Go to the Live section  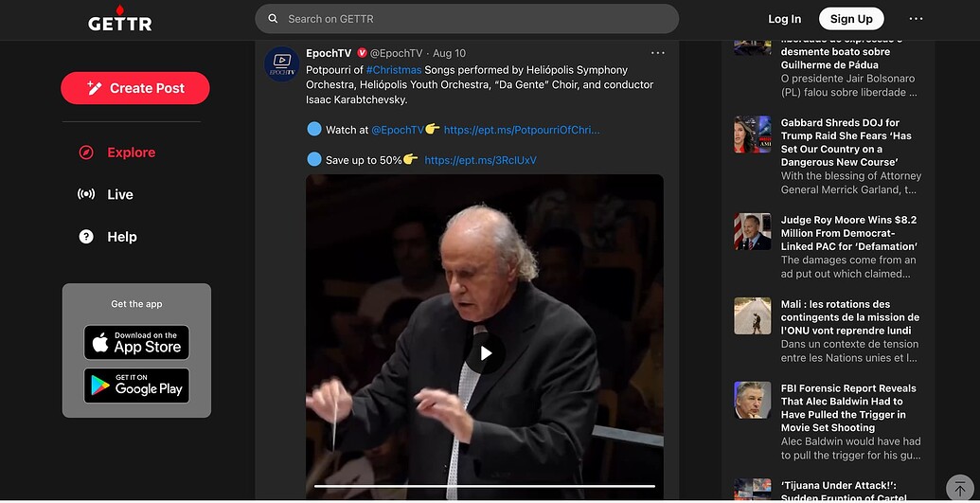click(120, 194)
